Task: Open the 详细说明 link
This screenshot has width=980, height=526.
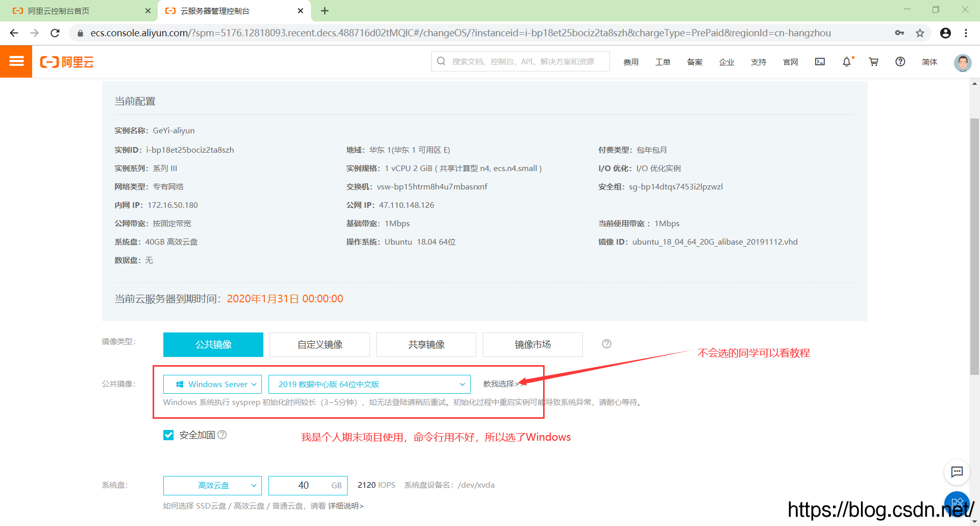Action: [x=346, y=506]
